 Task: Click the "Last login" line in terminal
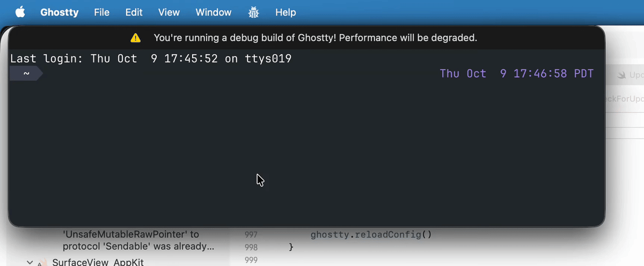coord(151,59)
